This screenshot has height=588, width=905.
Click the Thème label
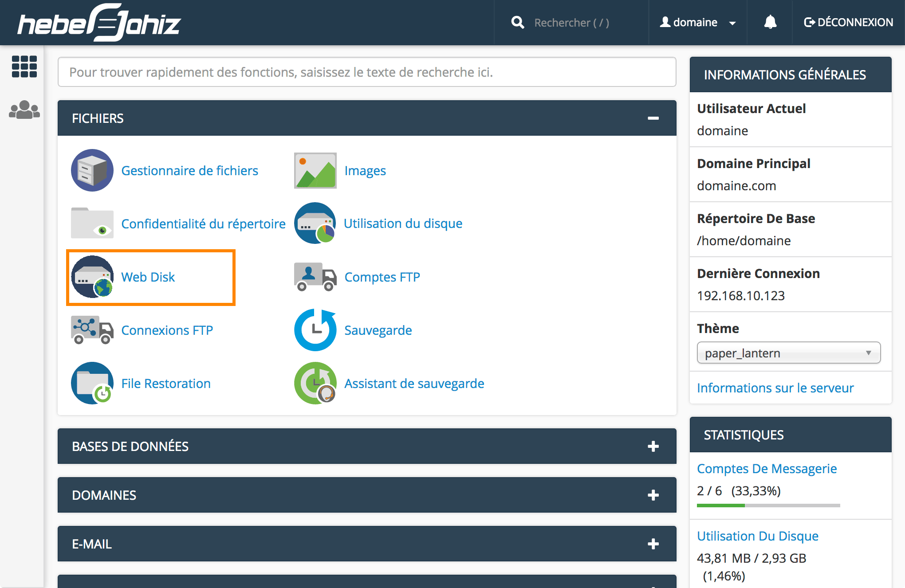click(x=718, y=329)
